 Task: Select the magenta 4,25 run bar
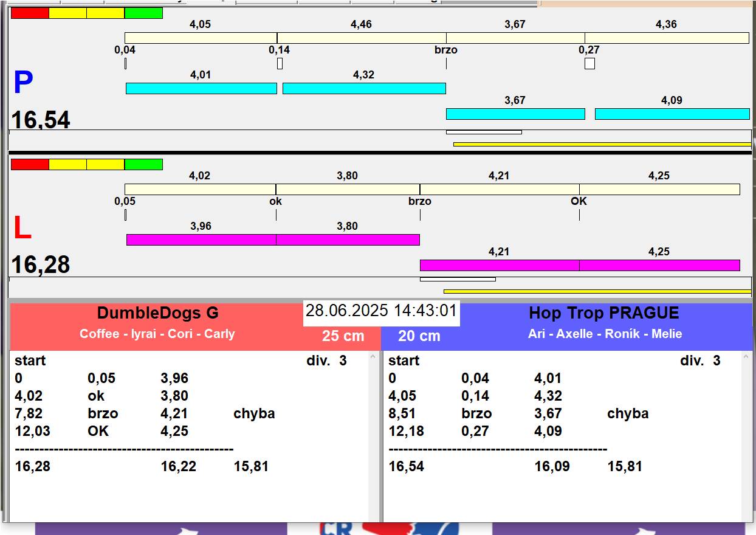pos(659,265)
